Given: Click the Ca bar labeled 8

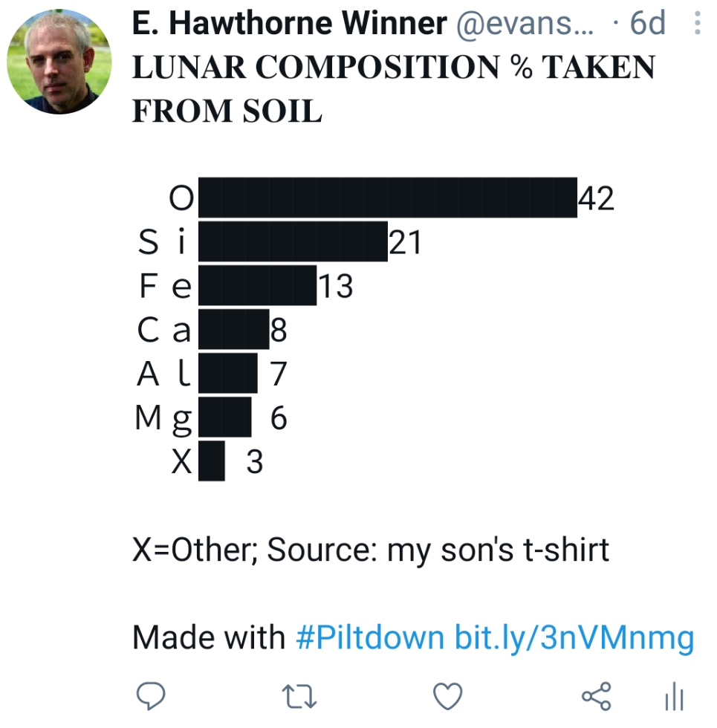Looking at the screenshot, I should pos(233,329).
